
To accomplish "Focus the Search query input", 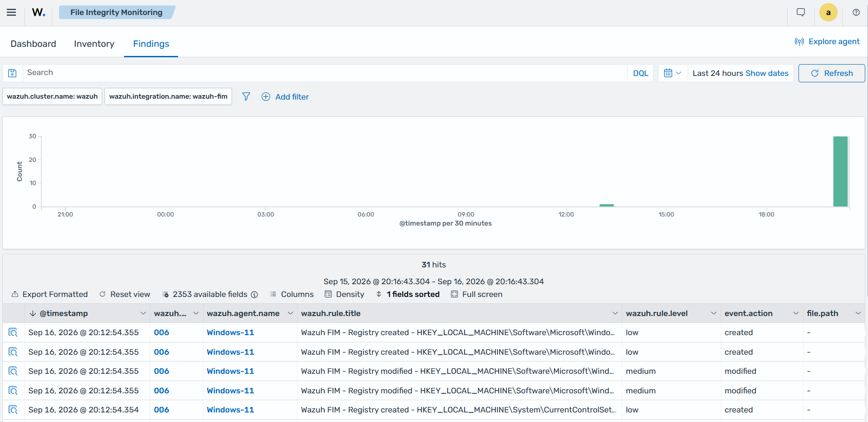I will (x=325, y=73).
